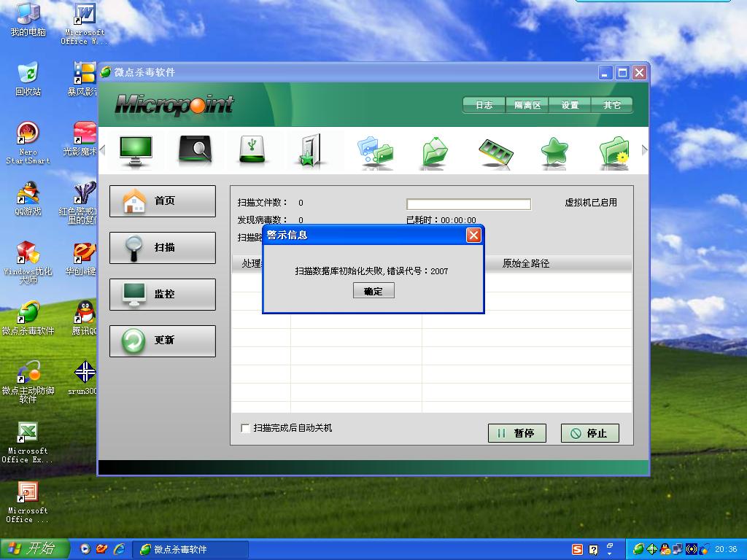Screen dimensions: 747x560
Task: Click the memory RAM chip scan icon
Action: click(495, 153)
